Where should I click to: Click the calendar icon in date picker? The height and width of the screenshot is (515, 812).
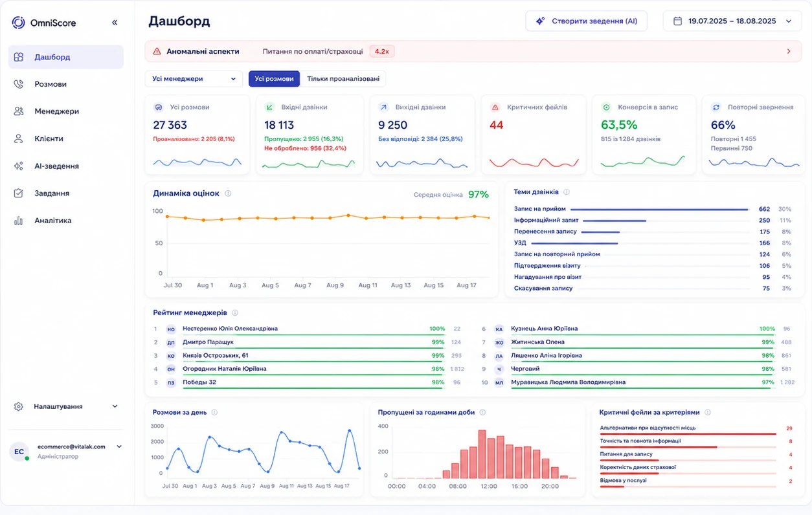tap(677, 21)
